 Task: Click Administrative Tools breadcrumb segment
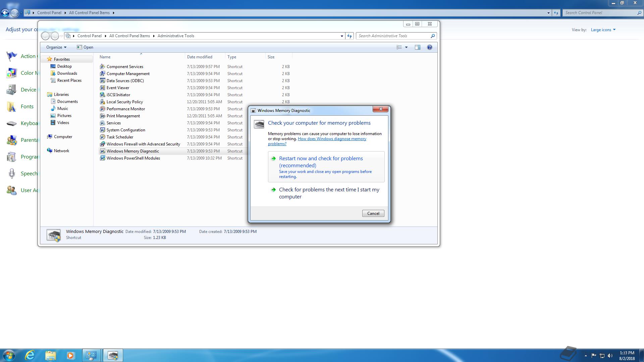[176, 36]
